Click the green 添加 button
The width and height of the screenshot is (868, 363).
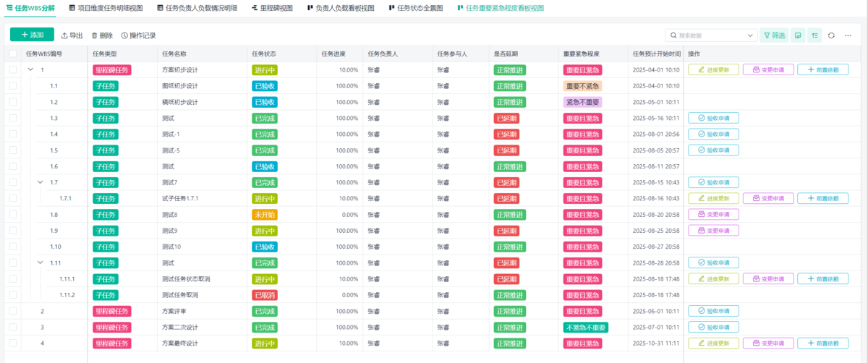[x=32, y=35]
